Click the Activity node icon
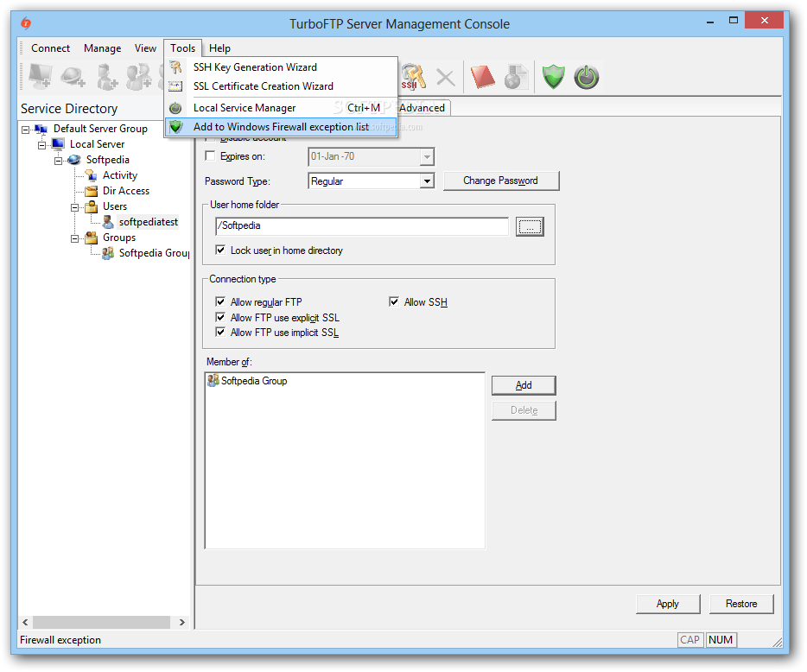 [x=91, y=175]
